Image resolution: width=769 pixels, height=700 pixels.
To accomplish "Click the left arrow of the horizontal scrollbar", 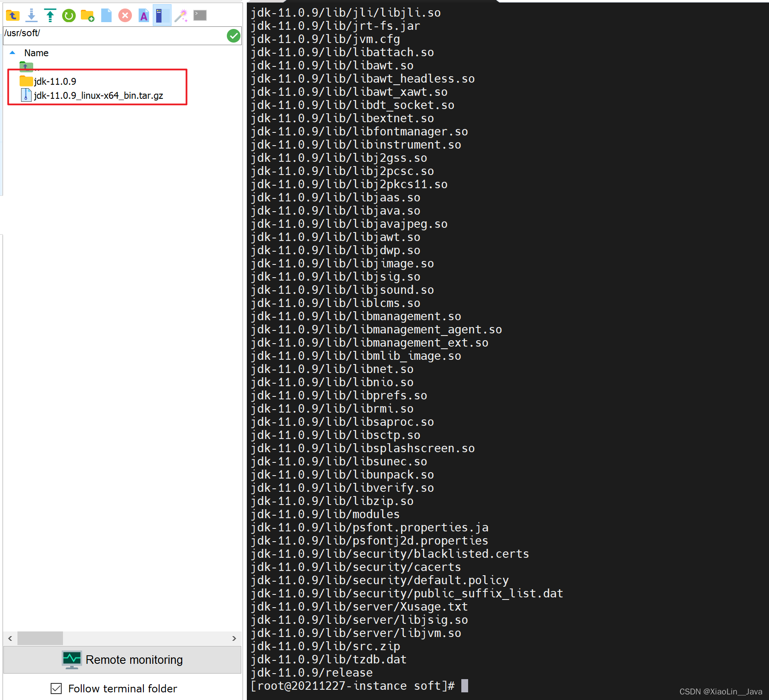I will [x=10, y=638].
